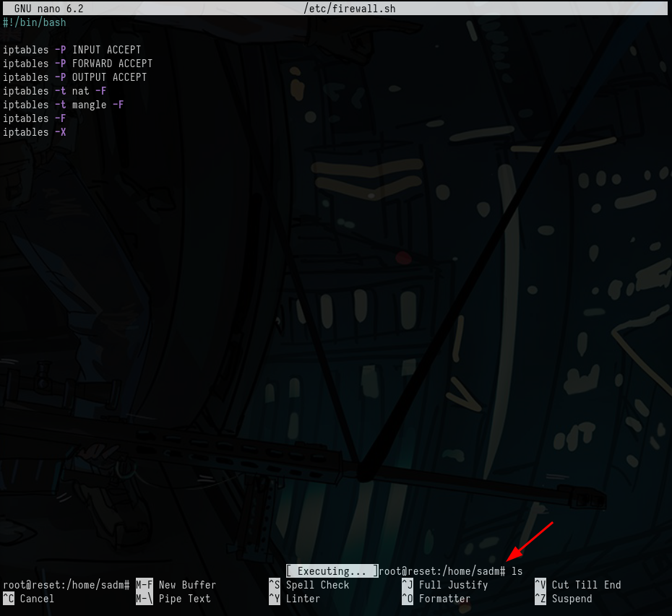This screenshot has height=616, width=672.
Task: Choose the ^J Full Justify option
Action: click(x=444, y=585)
